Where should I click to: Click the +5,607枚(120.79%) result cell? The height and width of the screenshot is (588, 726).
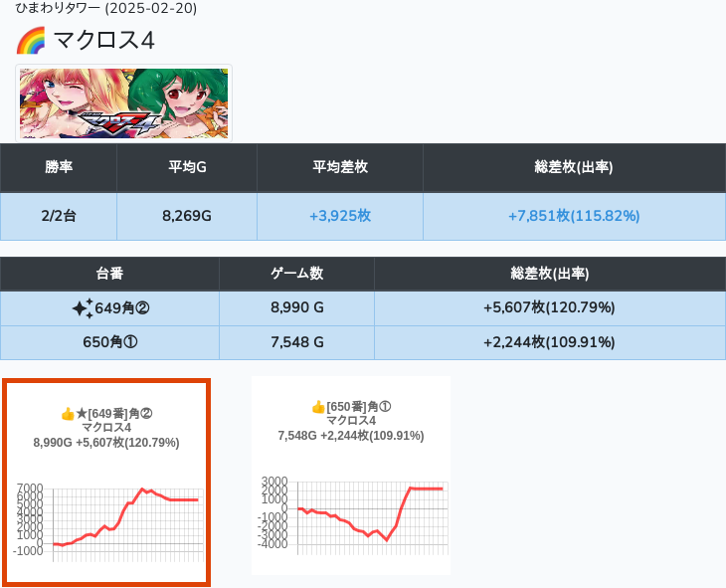coord(549,308)
